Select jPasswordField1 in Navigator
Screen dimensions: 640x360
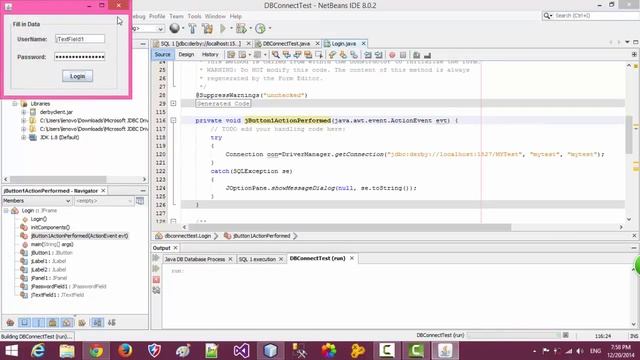[x=68, y=287]
